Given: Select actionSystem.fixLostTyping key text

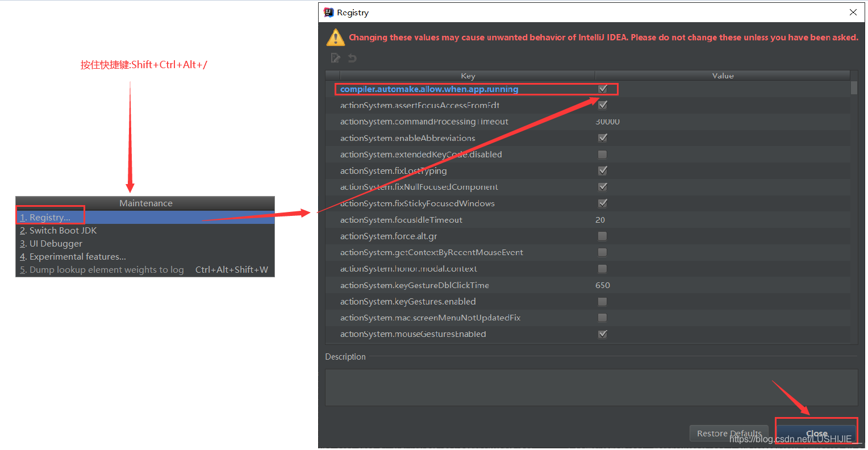Looking at the screenshot, I should [393, 170].
